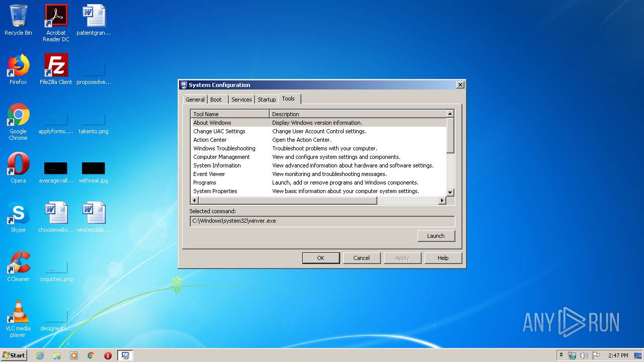Click the Show desktop button
The width and height of the screenshot is (644, 362).
[638, 355]
